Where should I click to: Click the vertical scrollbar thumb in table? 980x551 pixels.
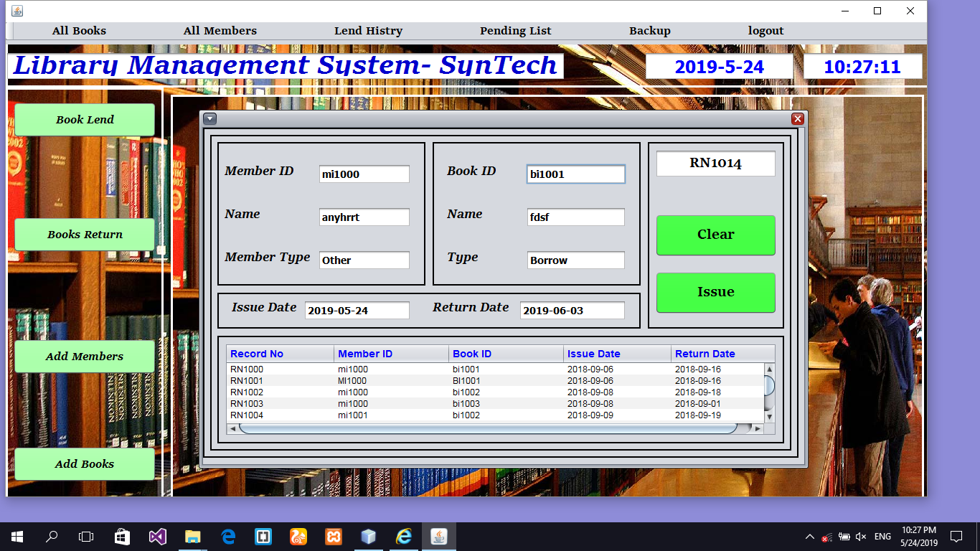[770, 386]
